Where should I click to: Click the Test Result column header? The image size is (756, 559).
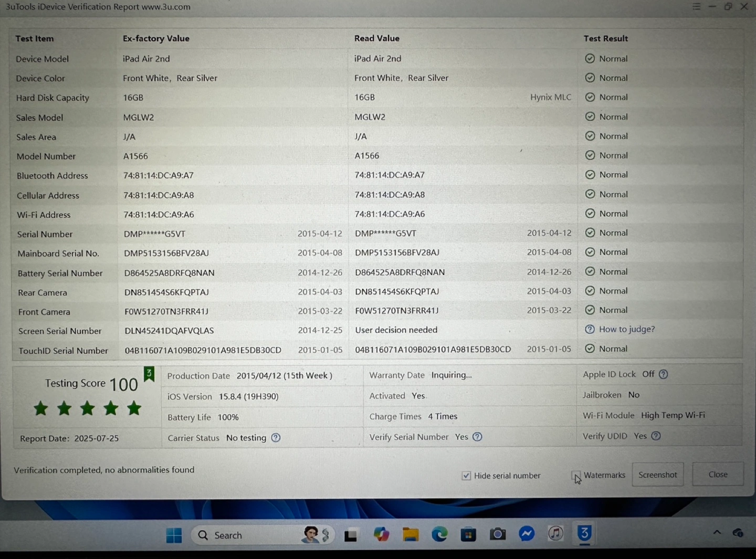tap(605, 38)
